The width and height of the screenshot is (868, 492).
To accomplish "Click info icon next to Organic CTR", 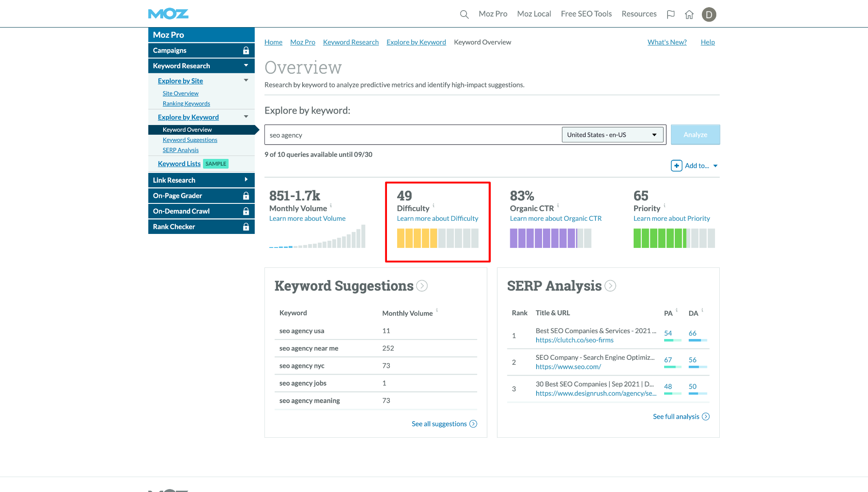I will pyautogui.click(x=558, y=206).
